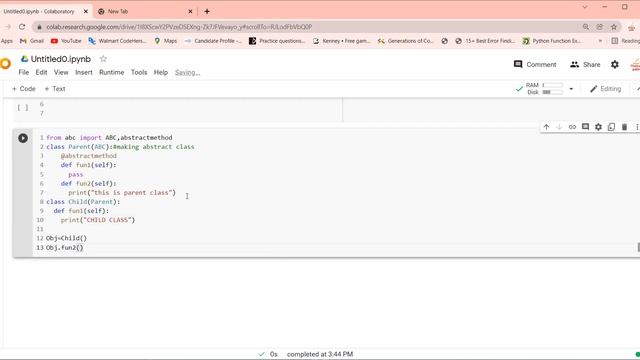
Task: Click the Google Drive icon beside notebook title
Action: point(24,59)
